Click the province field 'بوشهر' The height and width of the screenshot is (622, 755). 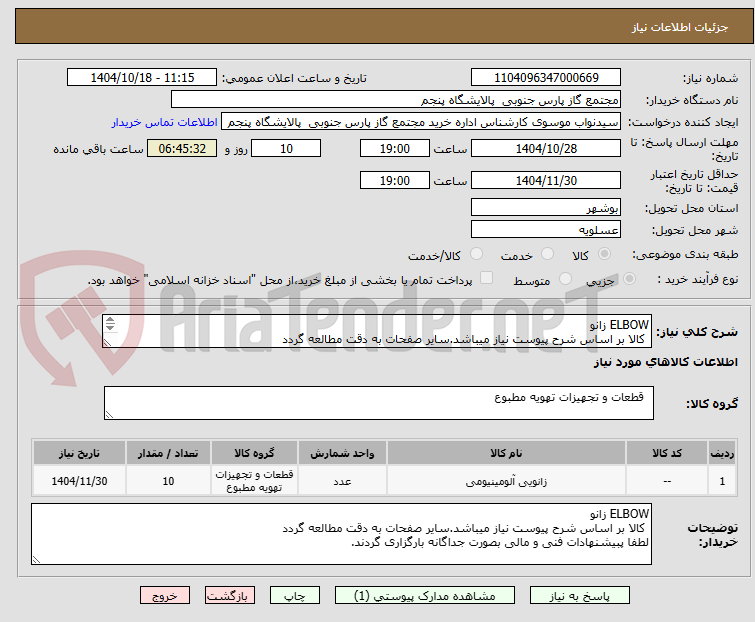point(546,207)
